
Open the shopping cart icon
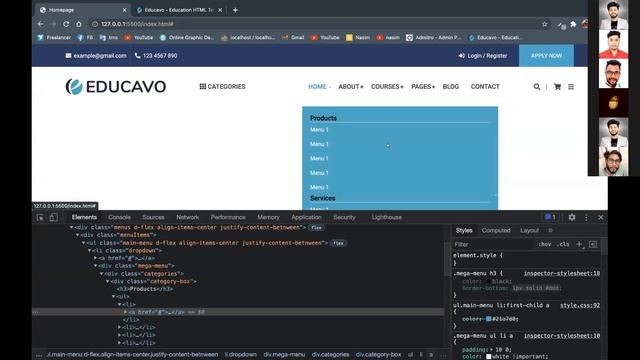pos(557,87)
